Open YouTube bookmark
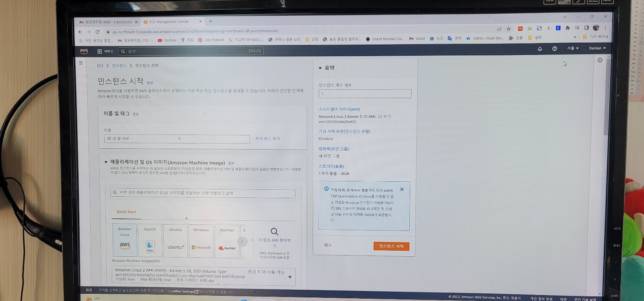This screenshot has height=301, width=644. 167,40
